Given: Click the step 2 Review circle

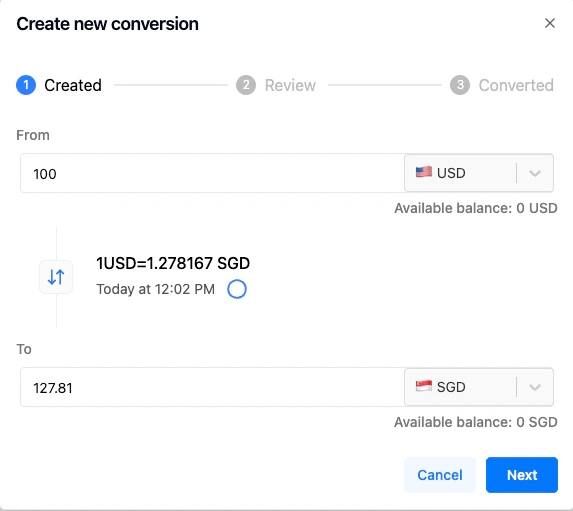Looking at the screenshot, I should [x=246, y=85].
